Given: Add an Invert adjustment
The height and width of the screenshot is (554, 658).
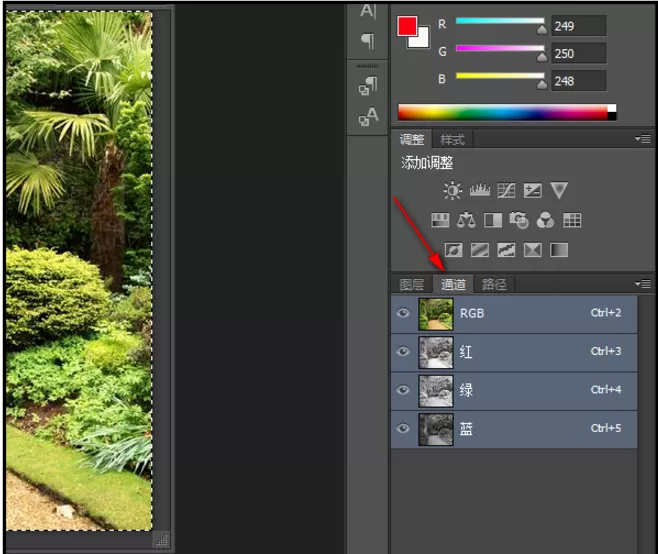Looking at the screenshot, I should click(x=453, y=250).
